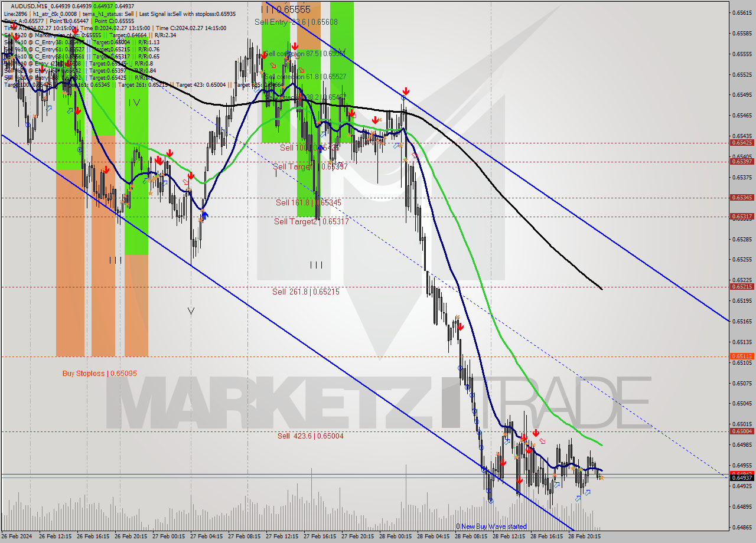This screenshot has height=543, width=756.
Task: Click the 0.65285 price axis label
Action: [742, 239]
